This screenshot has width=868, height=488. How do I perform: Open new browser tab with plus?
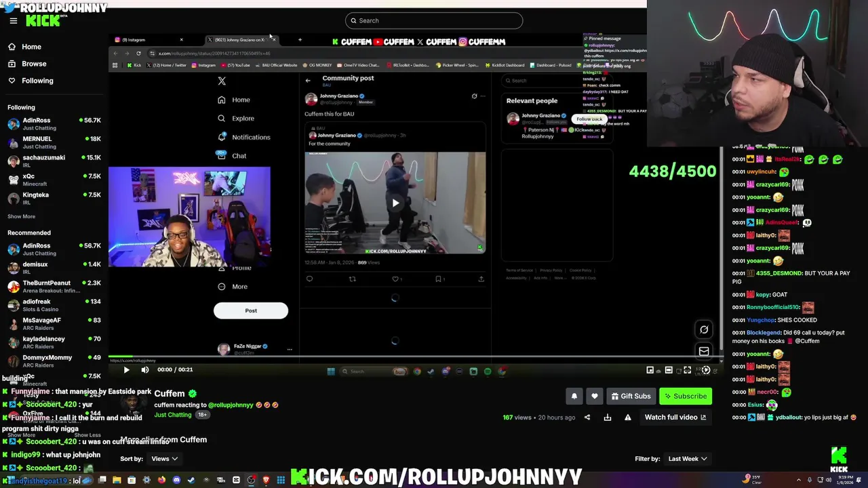pyautogui.click(x=300, y=40)
